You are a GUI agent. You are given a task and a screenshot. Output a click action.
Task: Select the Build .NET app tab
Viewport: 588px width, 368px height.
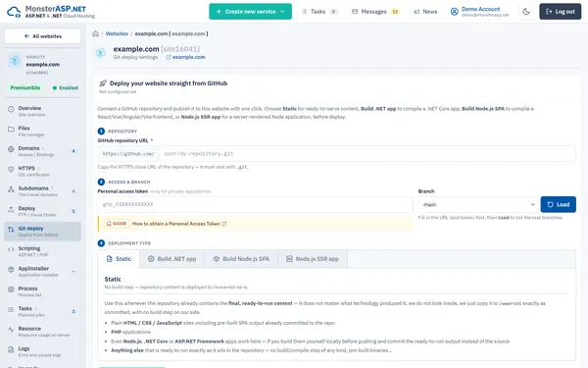172,259
